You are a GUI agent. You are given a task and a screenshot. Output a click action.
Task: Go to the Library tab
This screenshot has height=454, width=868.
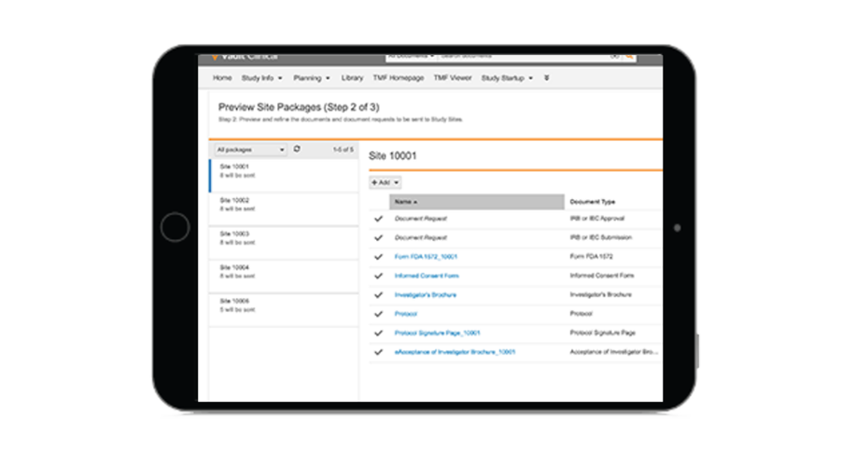pos(352,78)
